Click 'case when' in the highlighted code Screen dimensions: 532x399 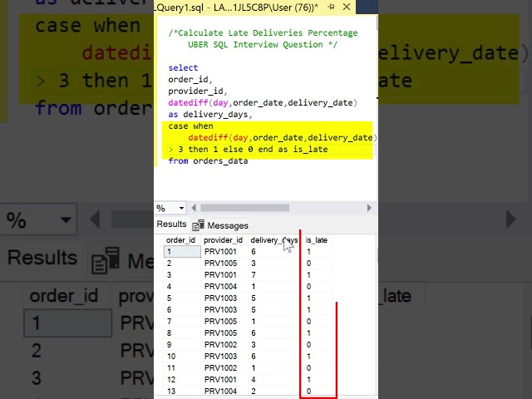pos(190,126)
